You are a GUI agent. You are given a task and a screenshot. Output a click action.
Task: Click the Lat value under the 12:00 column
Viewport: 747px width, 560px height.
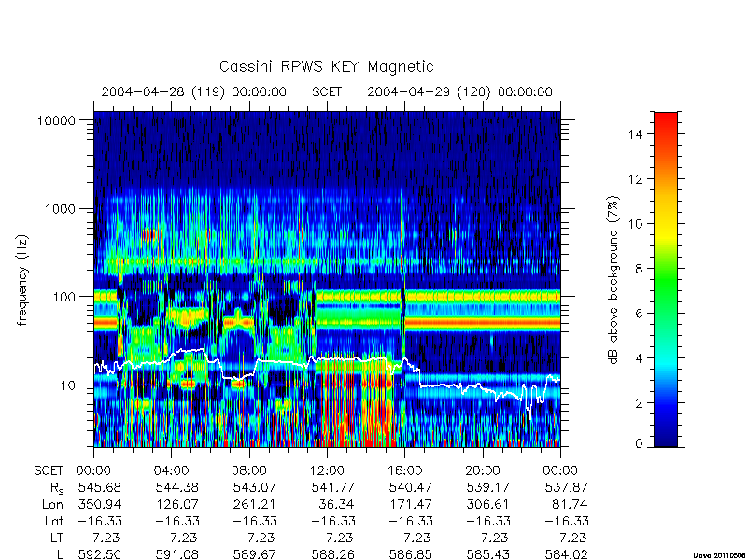coord(333,522)
